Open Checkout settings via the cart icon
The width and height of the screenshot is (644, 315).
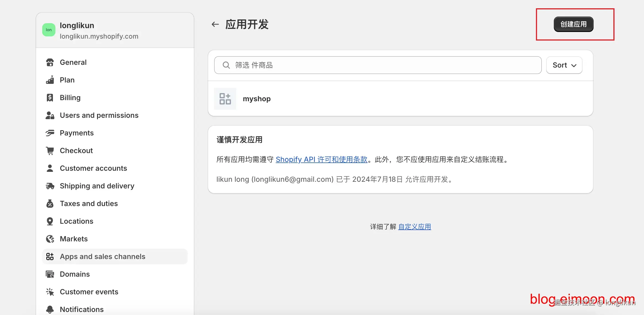pos(50,150)
